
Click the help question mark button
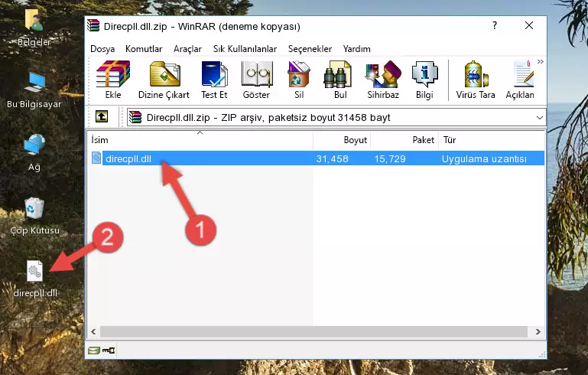[495, 25]
